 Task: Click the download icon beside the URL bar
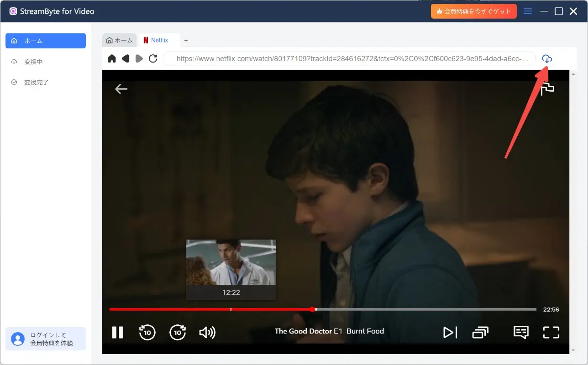547,59
